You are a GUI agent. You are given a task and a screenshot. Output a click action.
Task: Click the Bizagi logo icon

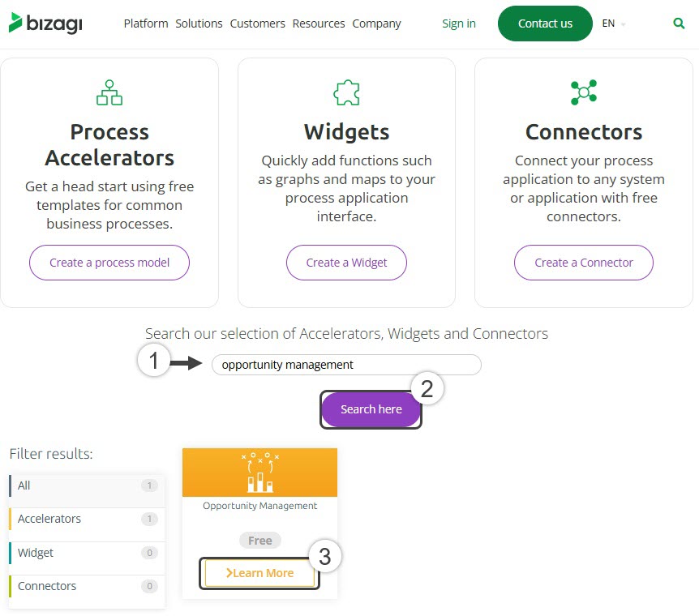pyautogui.click(x=15, y=24)
